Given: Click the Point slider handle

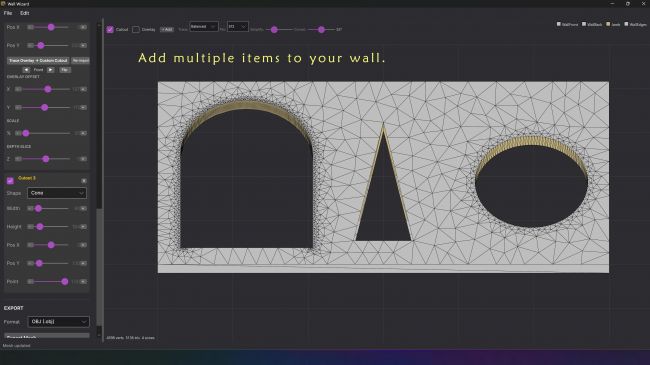Looking at the screenshot, I should click(65, 282).
